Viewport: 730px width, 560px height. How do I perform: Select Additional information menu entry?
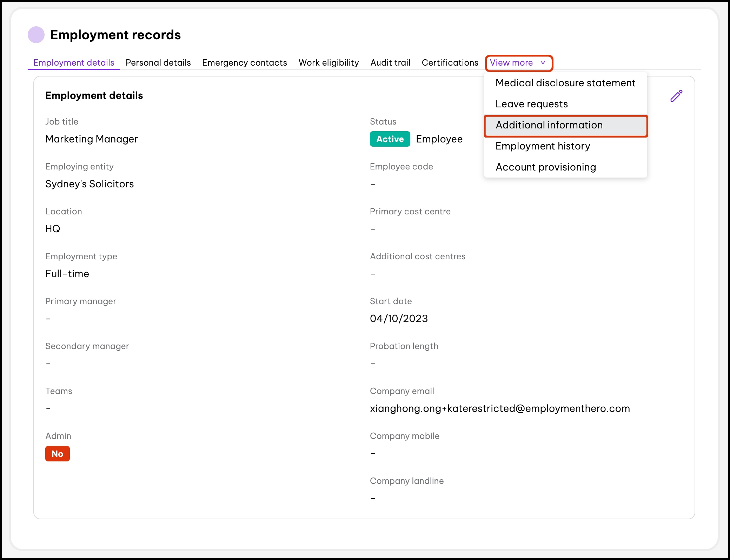[x=549, y=125]
